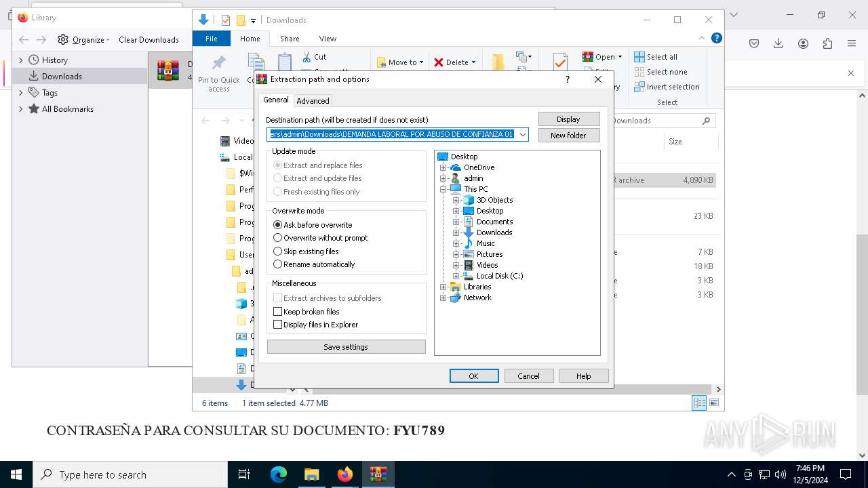Open File tab in Downloads Explorer

(212, 39)
